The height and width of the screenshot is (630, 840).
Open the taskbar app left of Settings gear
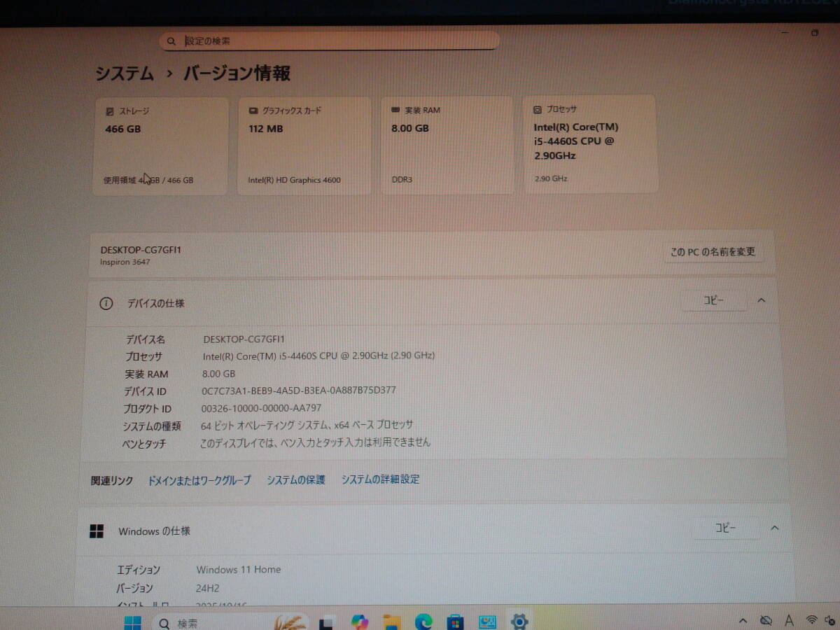(487, 622)
